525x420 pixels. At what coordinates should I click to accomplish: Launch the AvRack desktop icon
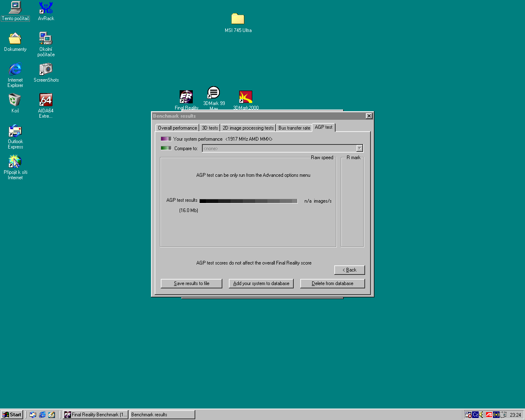(46, 8)
